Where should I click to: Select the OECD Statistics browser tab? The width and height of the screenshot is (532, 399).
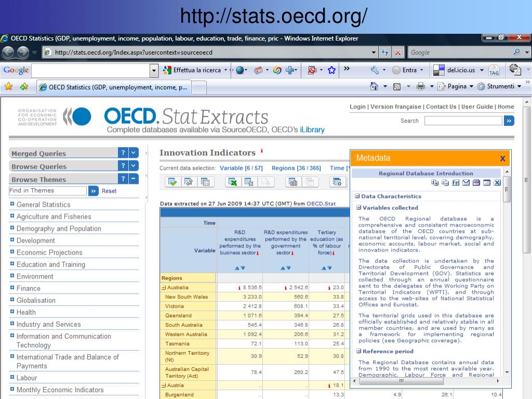coord(114,87)
